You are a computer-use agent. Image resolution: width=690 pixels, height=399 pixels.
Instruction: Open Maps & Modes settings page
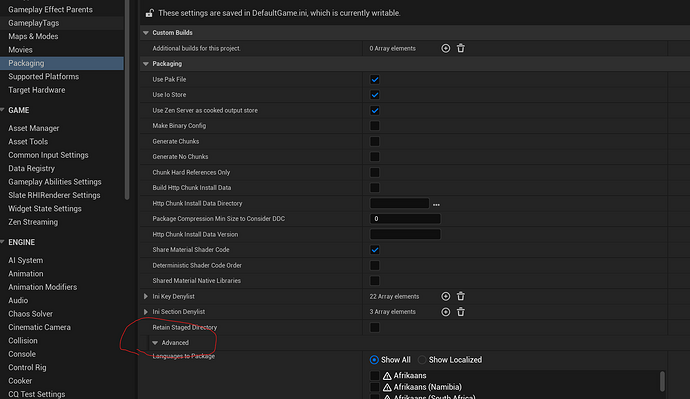33,37
